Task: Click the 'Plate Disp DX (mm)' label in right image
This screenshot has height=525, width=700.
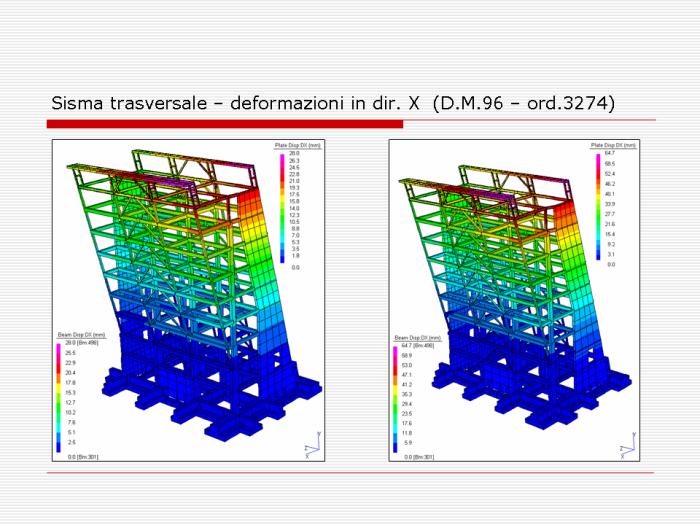Action: pos(613,145)
